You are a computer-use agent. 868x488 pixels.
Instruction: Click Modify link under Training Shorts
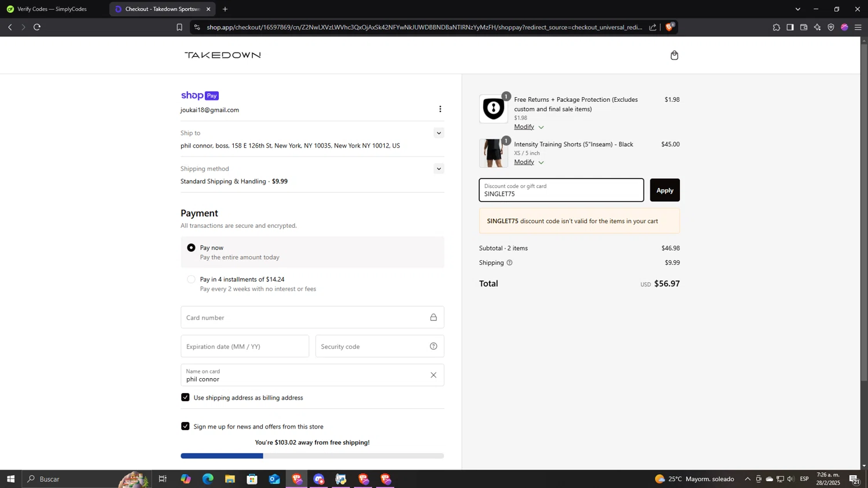pos(524,162)
